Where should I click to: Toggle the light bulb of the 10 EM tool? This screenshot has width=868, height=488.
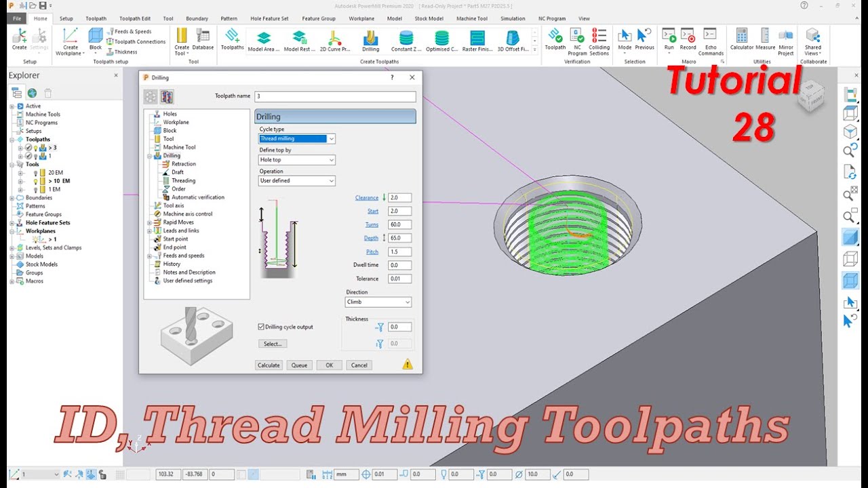click(x=35, y=181)
